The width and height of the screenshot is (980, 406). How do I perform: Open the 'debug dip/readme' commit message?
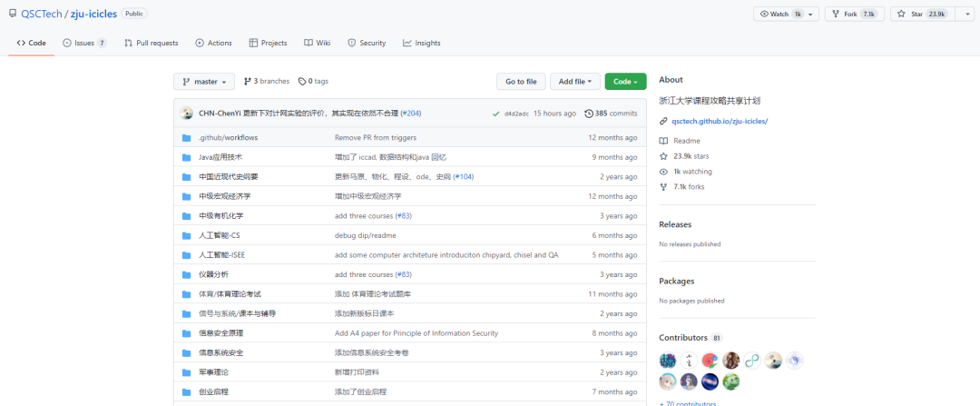[366, 236]
